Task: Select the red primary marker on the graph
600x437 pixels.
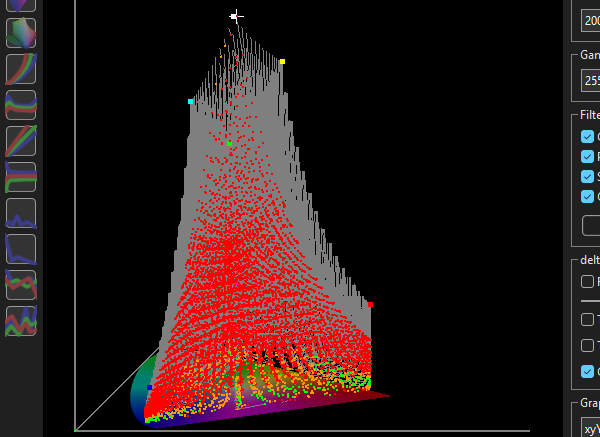Action: point(370,305)
